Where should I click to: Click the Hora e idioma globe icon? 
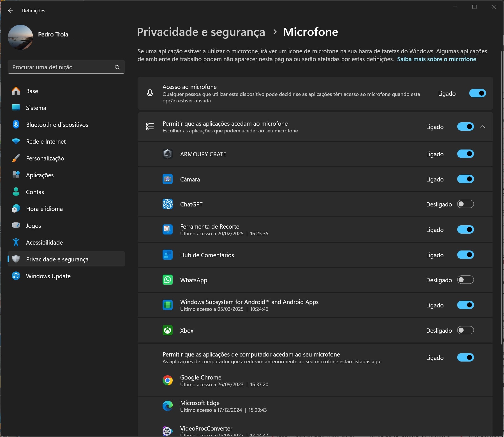point(16,209)
